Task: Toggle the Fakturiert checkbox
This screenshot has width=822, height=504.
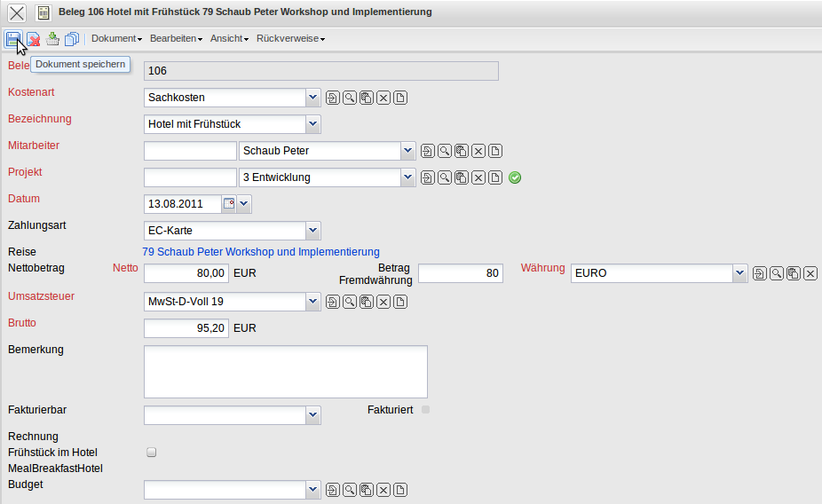Action: pyautogui.click(x=426, y=409)
